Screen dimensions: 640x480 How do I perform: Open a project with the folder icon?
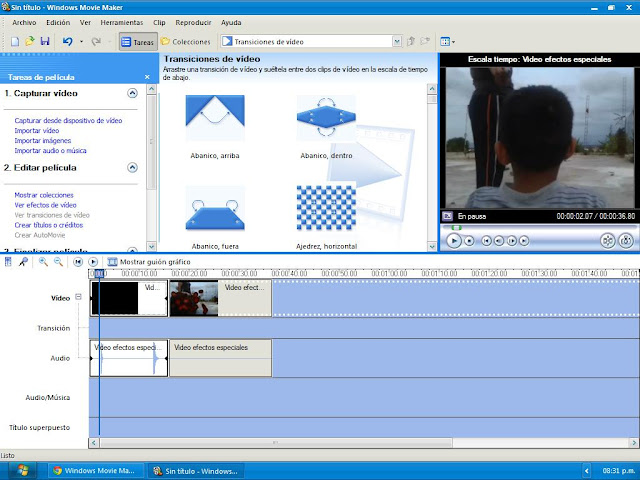(30, 42)
